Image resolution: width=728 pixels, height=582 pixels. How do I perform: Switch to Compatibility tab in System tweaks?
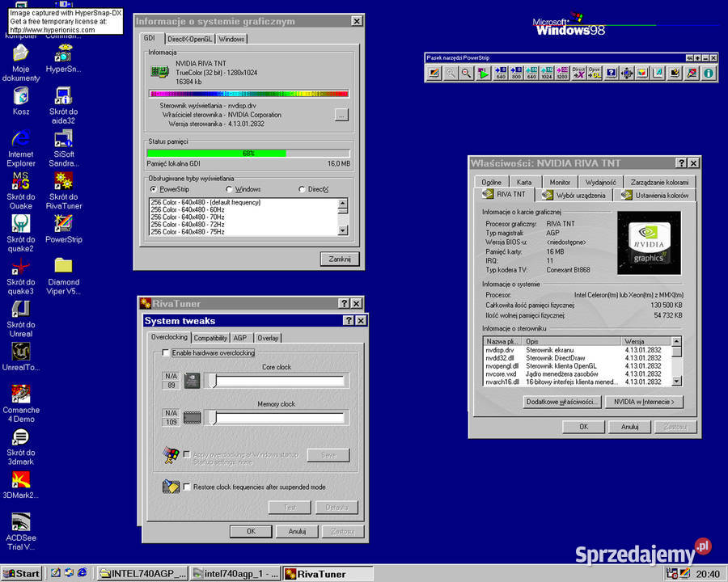click(210, 338)
